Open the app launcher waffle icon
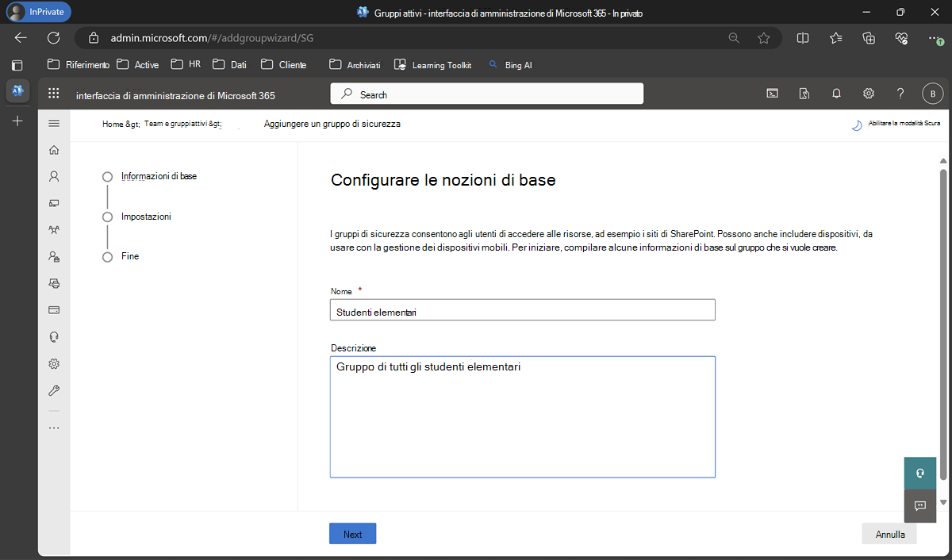Image resolution: width=952 pixels, height=560 pixels. [54, 94]
